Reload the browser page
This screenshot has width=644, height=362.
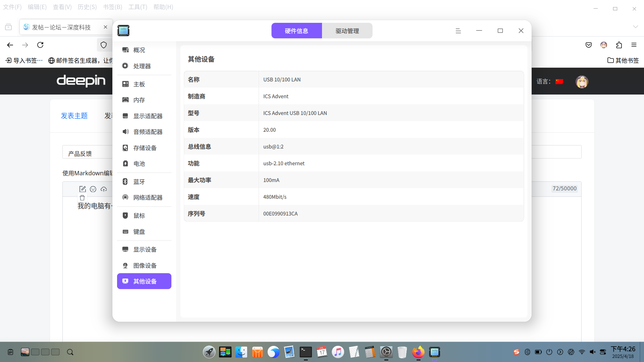pyautogui.click(x=40, y=45)
